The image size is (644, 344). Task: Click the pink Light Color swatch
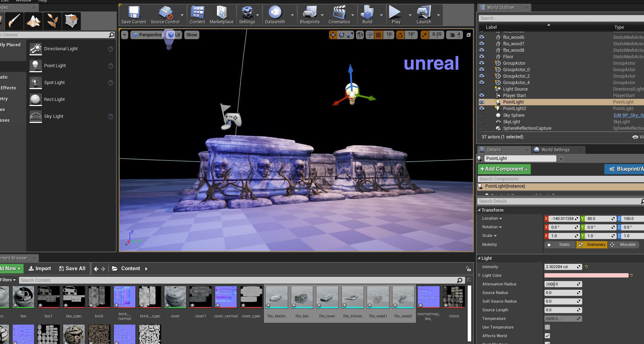pyautogui.click(x=587, y=275)
